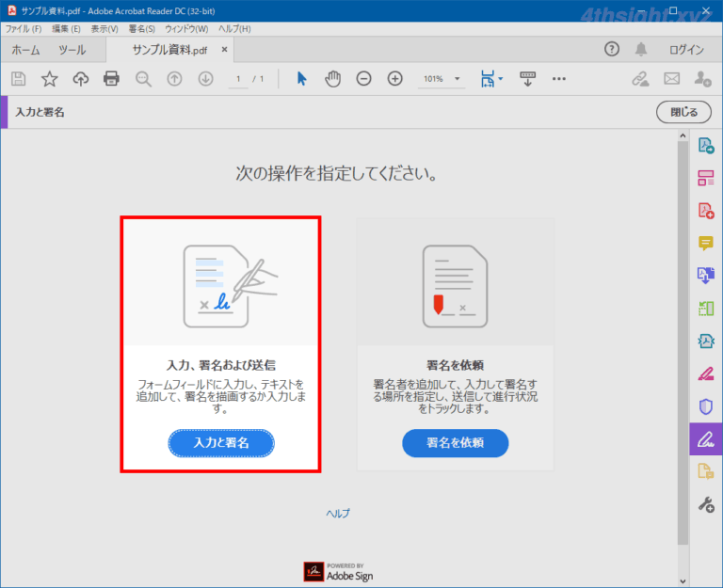Click the zoom in plus icon
Image resolution: width=723 pixels, height=588 pixels.
pos(394,79)
